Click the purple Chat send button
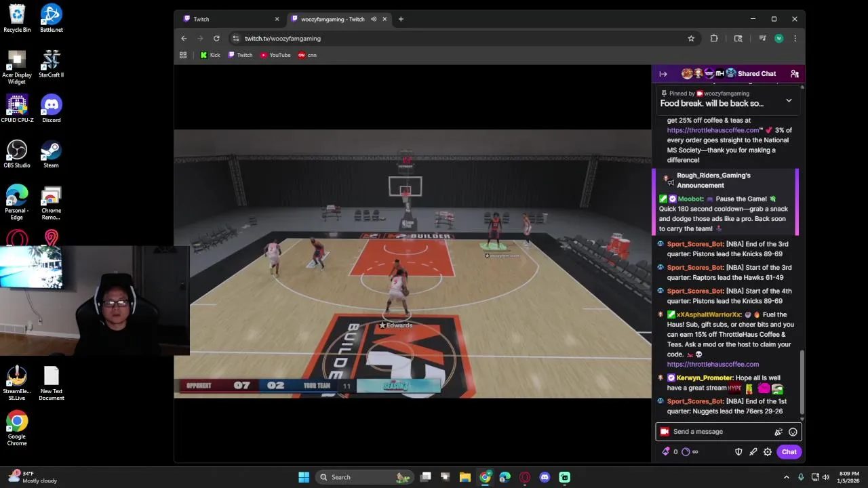The image size is (868, 488). (x=789, y=452)
